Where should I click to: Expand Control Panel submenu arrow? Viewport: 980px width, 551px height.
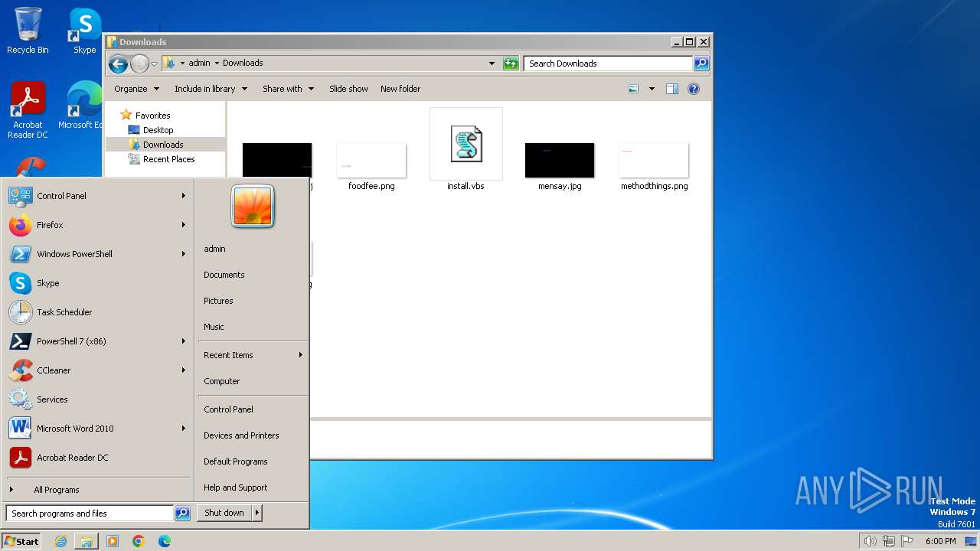184,196
